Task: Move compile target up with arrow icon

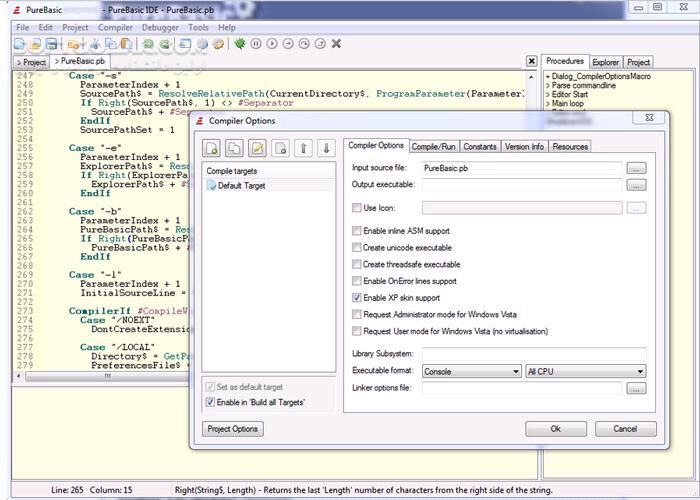Action: tap(303, 149)
